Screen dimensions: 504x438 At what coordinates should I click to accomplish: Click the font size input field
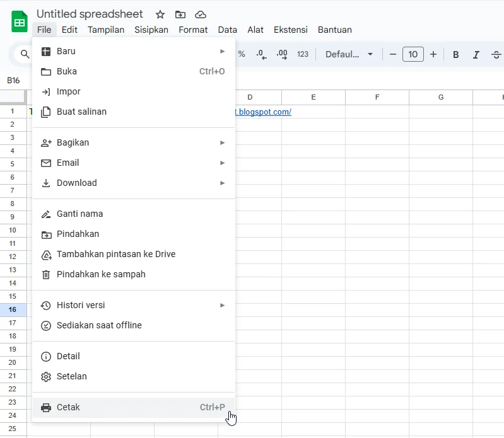point(413,55)
